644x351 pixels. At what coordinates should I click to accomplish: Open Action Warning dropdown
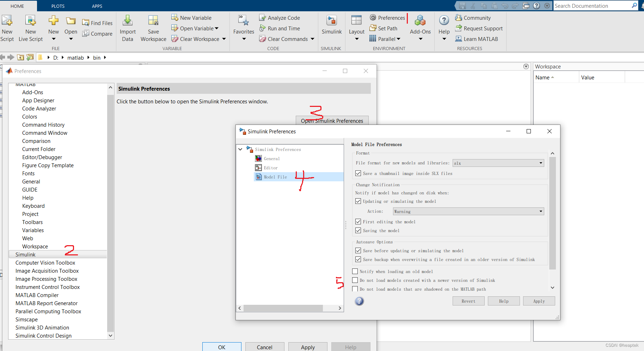coord(468,211)
